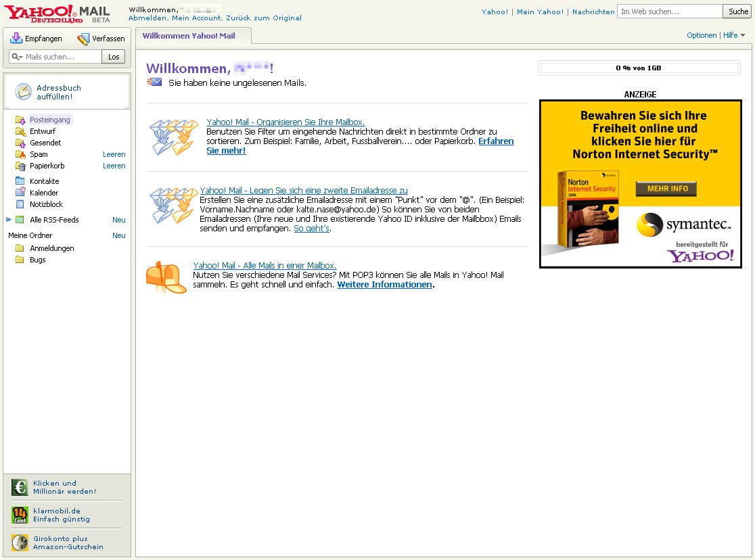Open the Kontakte entry
This screenshot has height=560, width=755.
[x=44, y=181]
